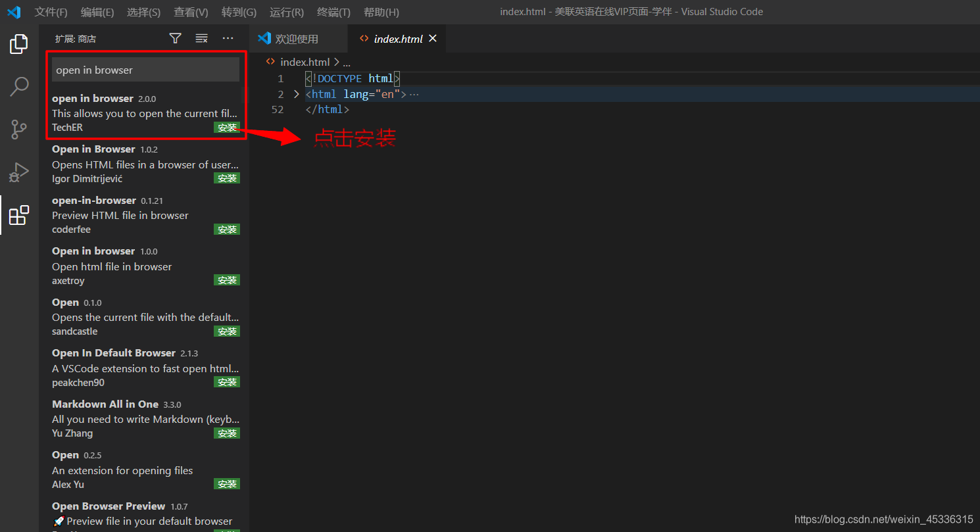This screenshot has height=532, width=980.
Task: Expand the folded html element on line 2
Action: point(297,94)
